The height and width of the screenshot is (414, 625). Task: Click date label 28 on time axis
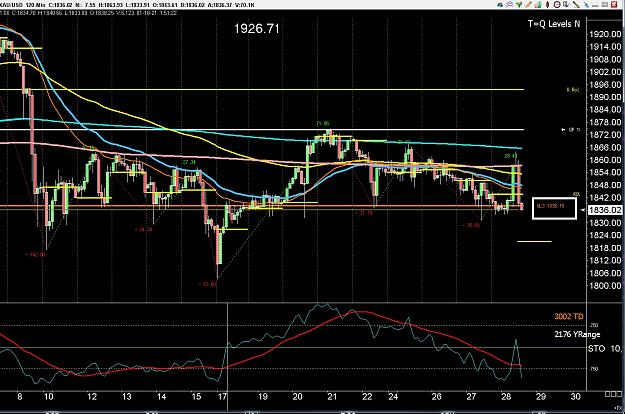coord(506,396)
